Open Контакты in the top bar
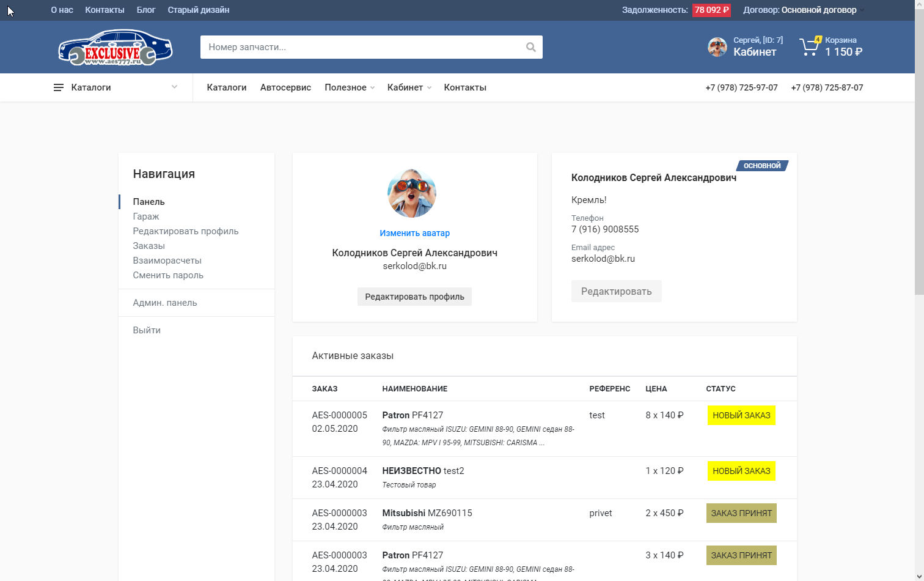This screenshot has height=581, width=924. [x=105, y=10]
